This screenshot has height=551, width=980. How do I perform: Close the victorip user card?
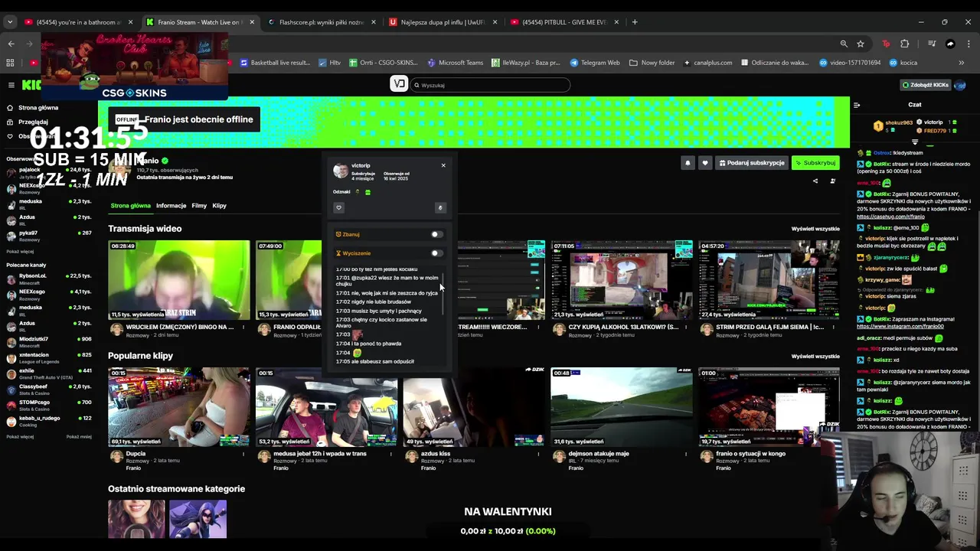click(x=443, y=165)
